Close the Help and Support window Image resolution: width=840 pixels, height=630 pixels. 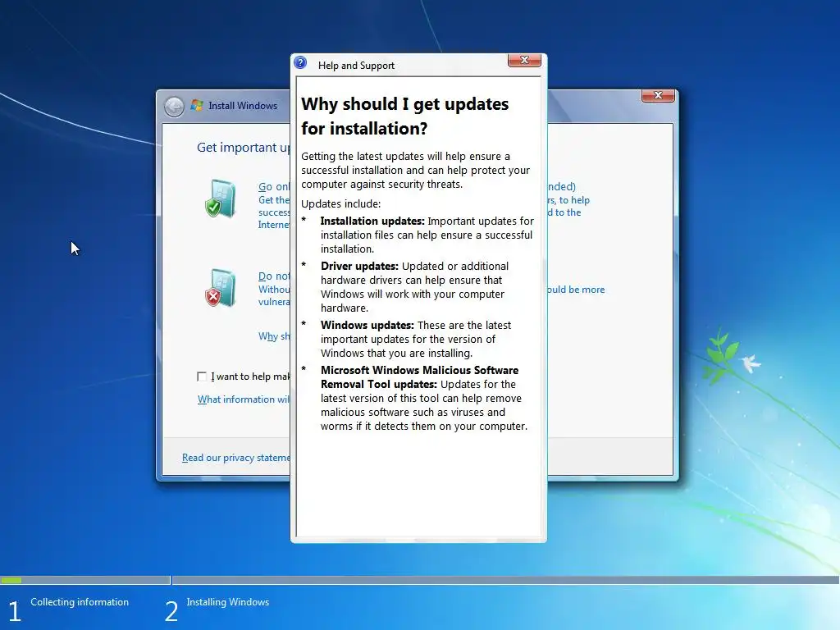coord(524,60)
